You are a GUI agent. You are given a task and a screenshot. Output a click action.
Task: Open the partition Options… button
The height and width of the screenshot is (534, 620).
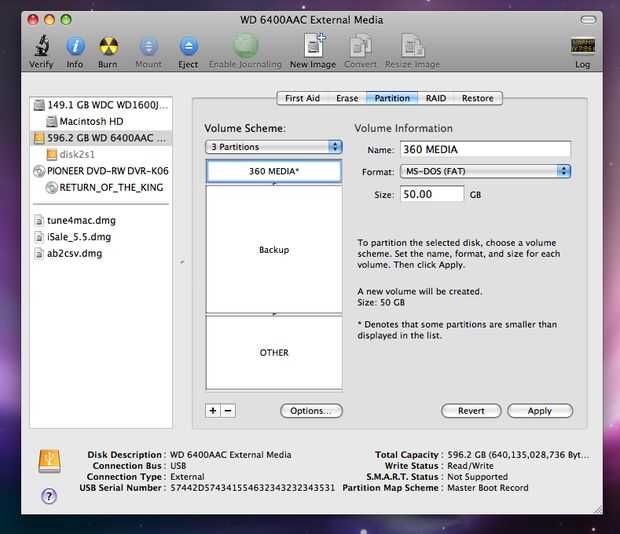click(x=311, y=411)
